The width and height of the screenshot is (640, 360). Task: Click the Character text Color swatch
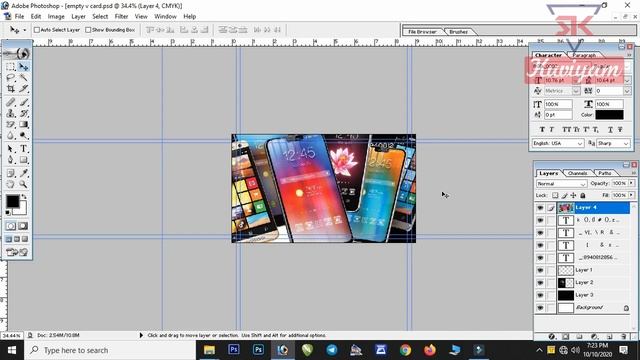pyautogui.click(x=609, y=115)
